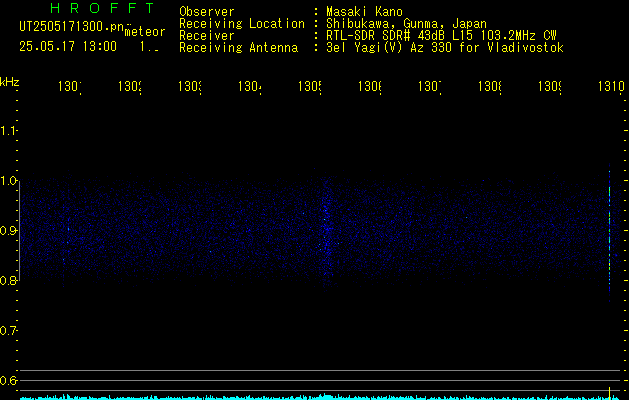Click the RTL-SDR SDR# receiver description
This screenshot has width=629, height=400.
(x=441, y=36)
